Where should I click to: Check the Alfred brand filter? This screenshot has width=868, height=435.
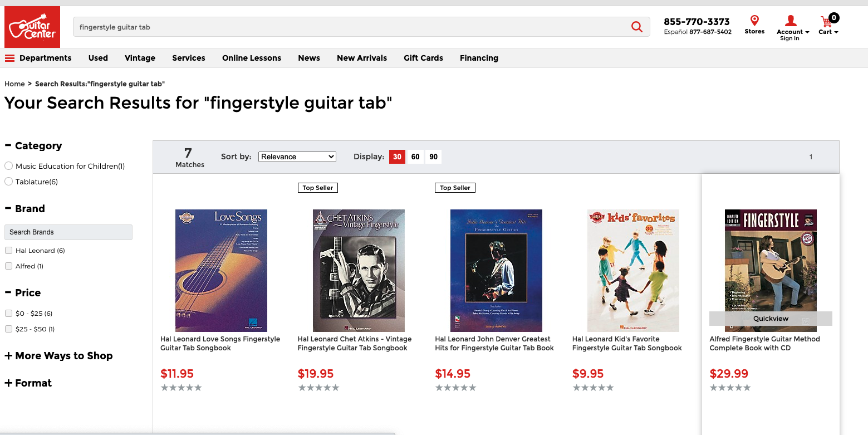(8, 266)
